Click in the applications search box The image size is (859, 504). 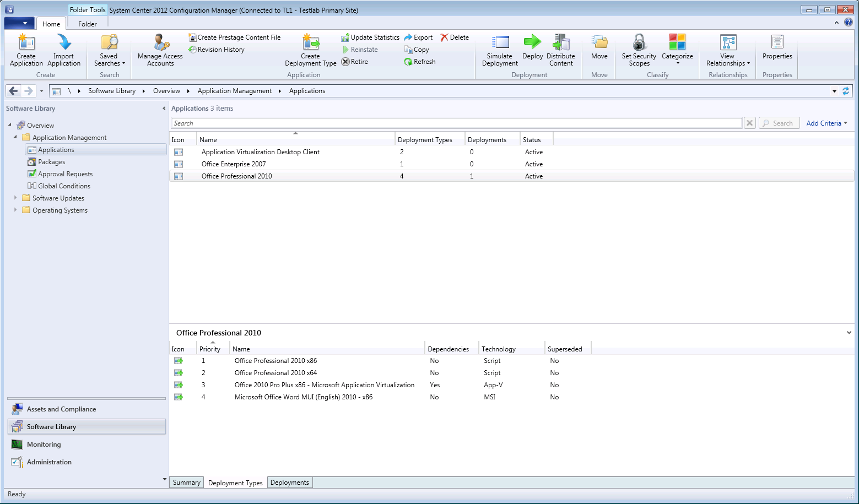pos(456,123)
